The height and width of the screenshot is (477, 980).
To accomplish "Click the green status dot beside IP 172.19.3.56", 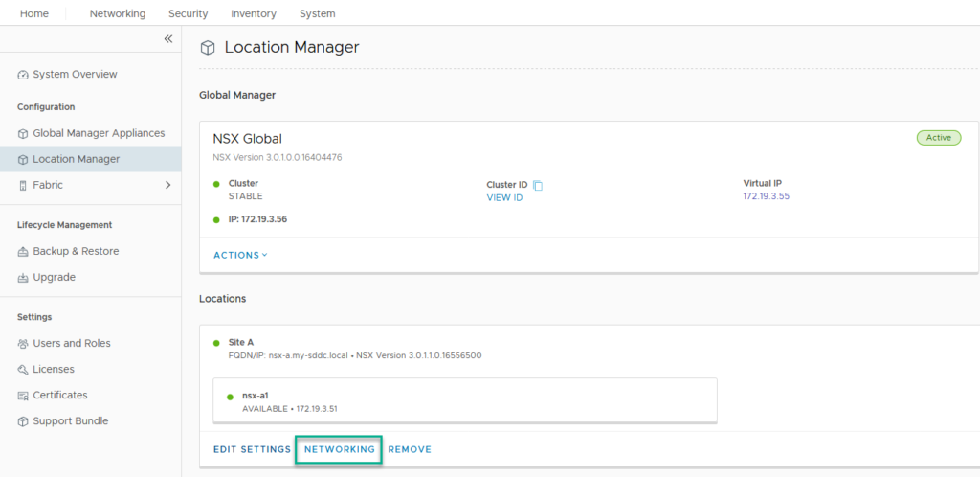I will (217, 219).
